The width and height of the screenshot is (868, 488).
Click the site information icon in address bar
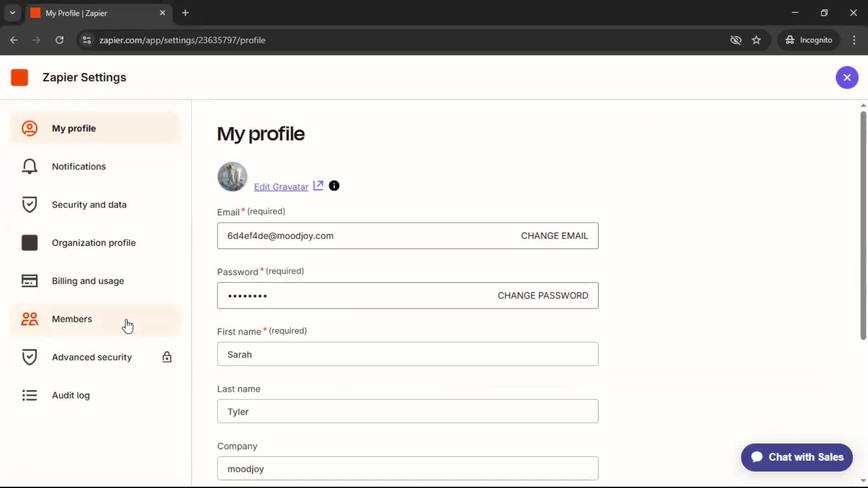87,40
